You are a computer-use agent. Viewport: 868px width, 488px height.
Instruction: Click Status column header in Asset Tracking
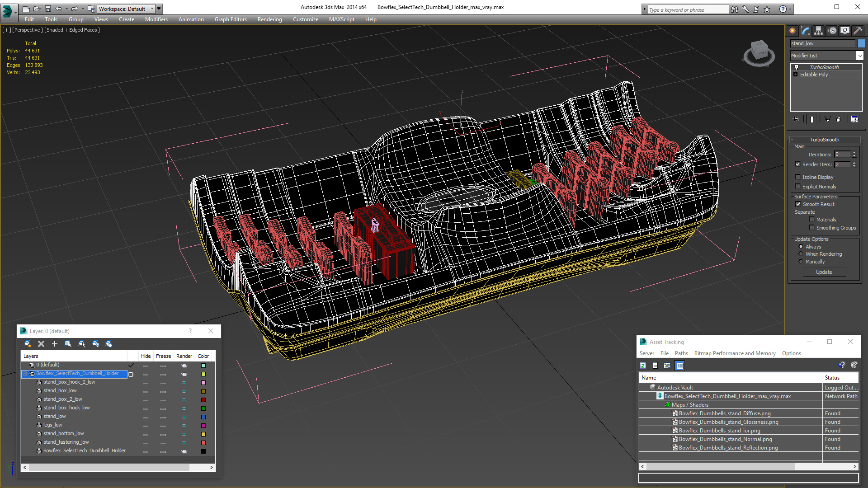[x=840, y=378]
